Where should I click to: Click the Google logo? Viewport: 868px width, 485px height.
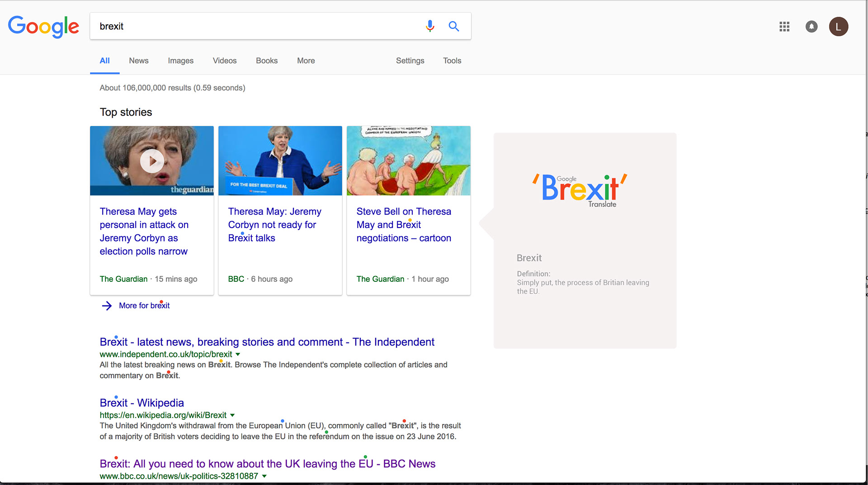click(43, 27)
